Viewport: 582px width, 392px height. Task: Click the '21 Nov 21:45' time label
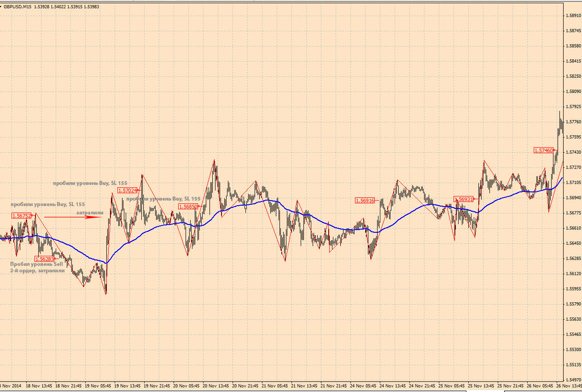tap(334, 386)
